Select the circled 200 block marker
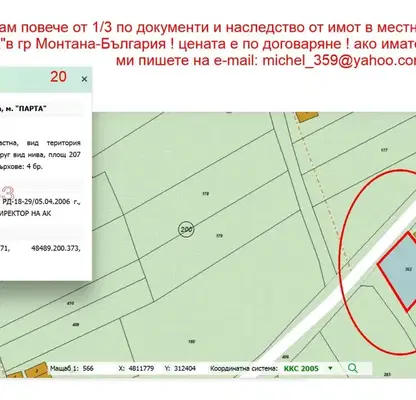The height and width of the screenshot is (400, 416). (x=186, y=229)
